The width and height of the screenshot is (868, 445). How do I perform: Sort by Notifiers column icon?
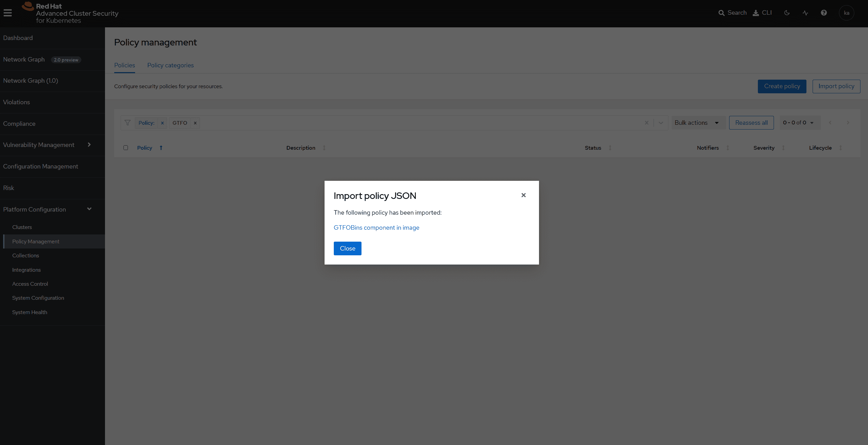pos(727,148)
